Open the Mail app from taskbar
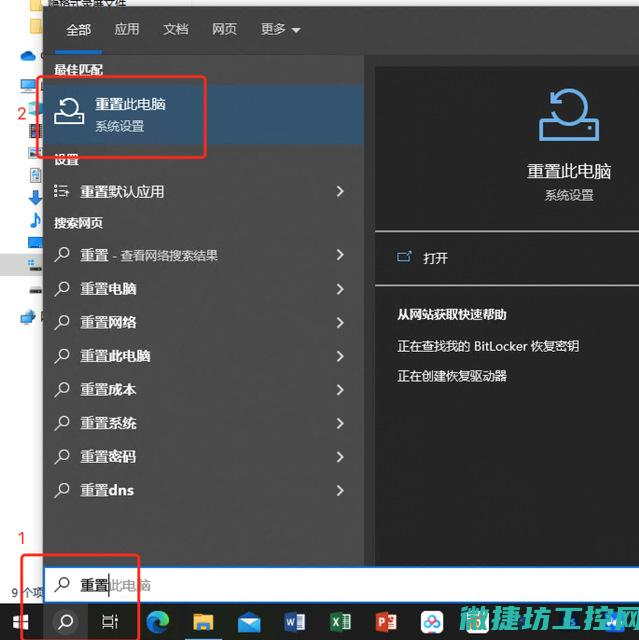This screenshot has width=639, height=640. point(249,622)
